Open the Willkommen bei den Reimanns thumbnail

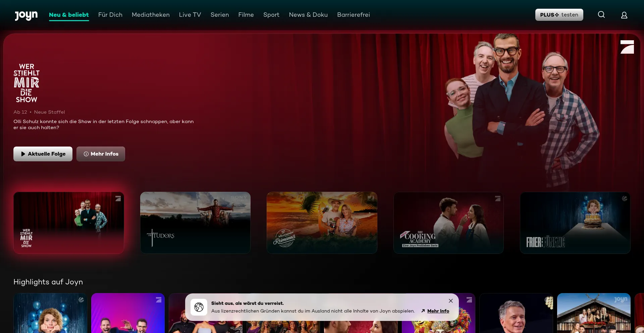322,223
